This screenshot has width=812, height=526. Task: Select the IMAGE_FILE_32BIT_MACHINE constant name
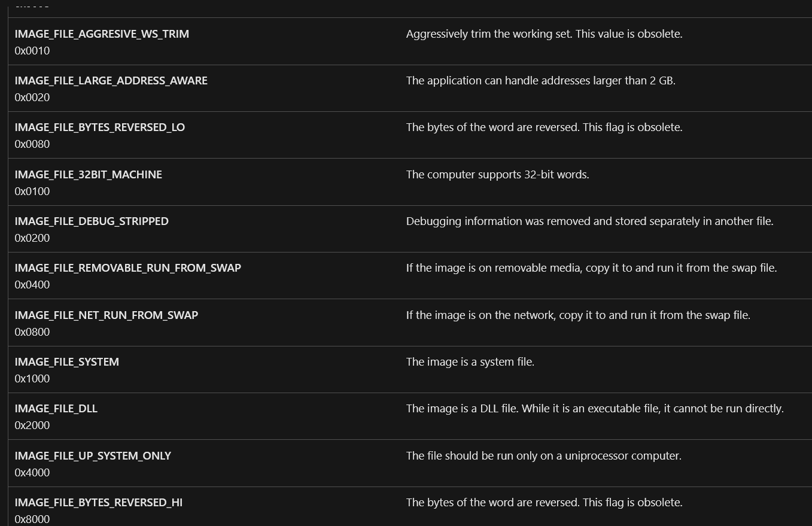[x=89, y=175]
